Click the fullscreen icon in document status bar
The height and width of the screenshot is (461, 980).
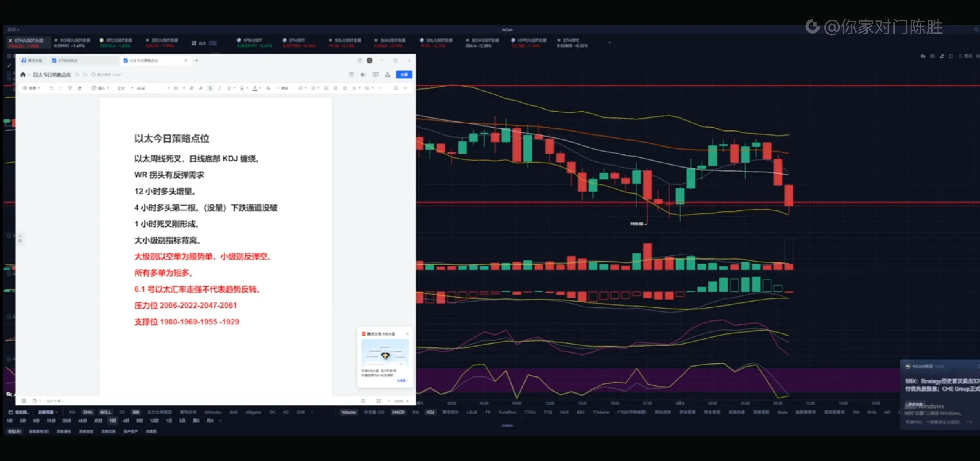(379, 401)
